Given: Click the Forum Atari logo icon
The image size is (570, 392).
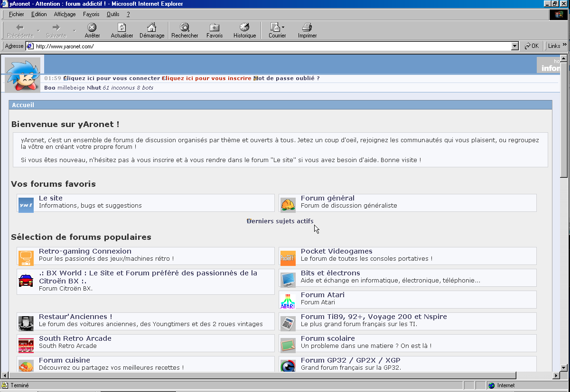Looking at the screenshot, I should tap(288, 301).
